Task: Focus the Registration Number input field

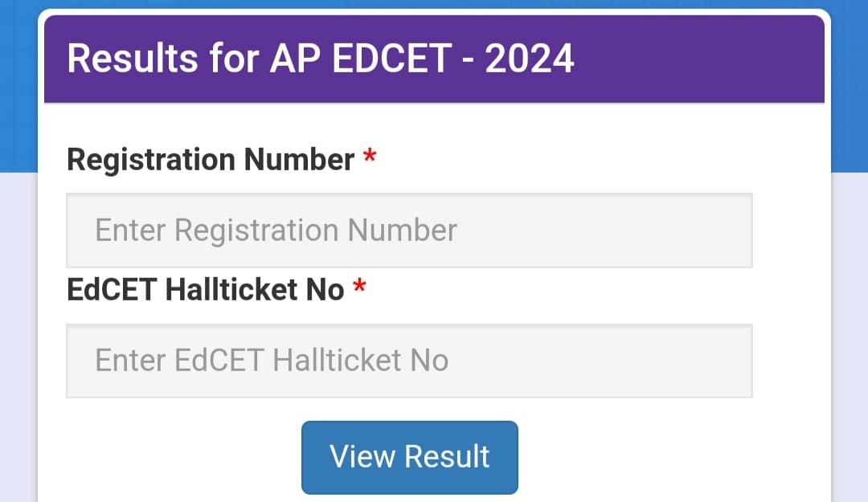Action: pyautogui.click(x=409, y=231)
